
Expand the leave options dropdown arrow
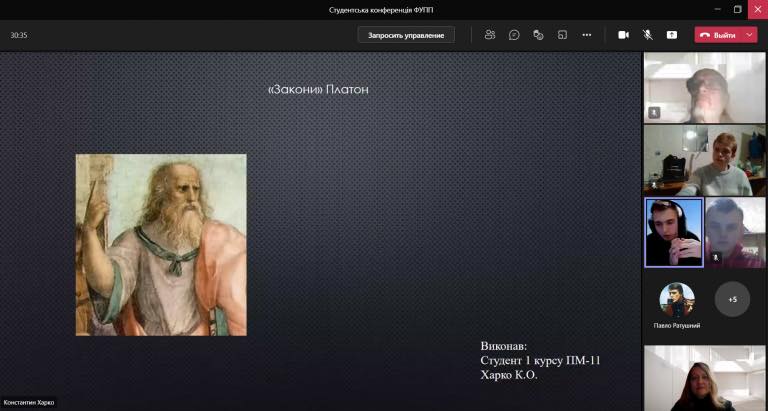click(750, 35)
